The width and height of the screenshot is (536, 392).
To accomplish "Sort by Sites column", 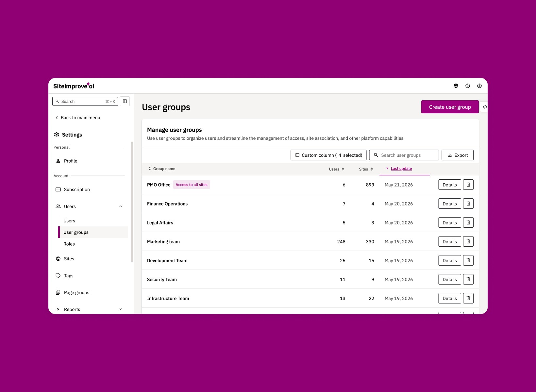I will (366, 169).
